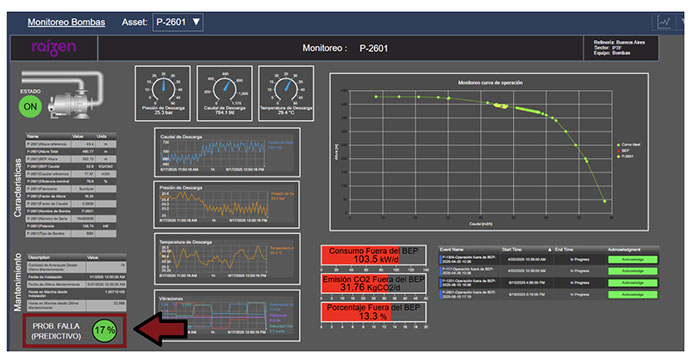Select the Caudal de Descarga gauge
The width and height of the screenshot is (696, 362).
click(225, 94)
